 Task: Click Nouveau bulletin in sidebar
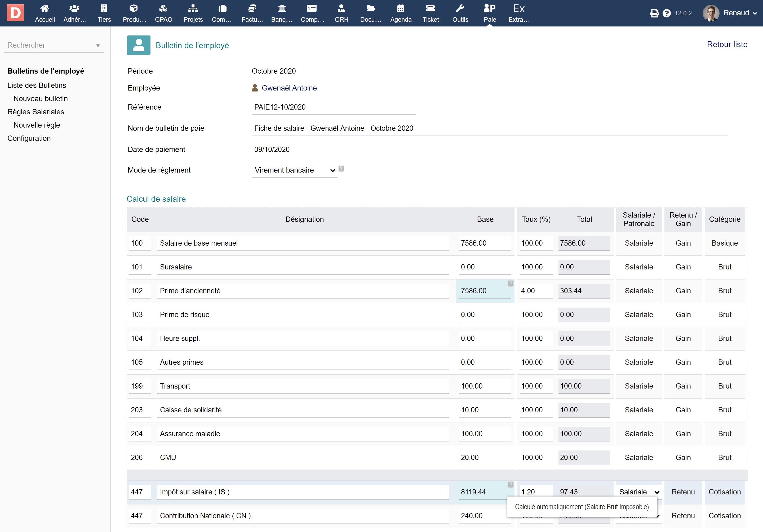point(41,99)
